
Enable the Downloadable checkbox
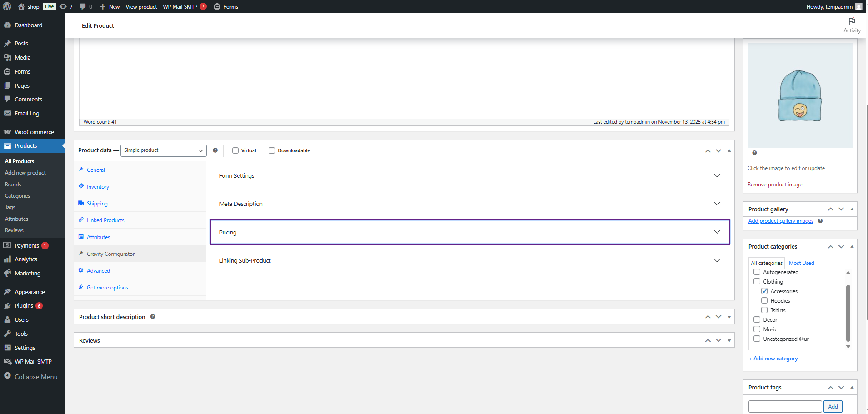[272, 150]
